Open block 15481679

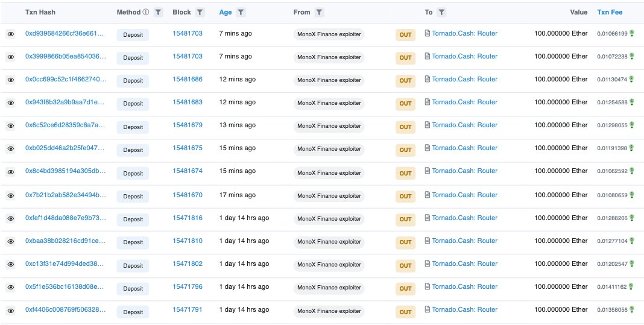(188, 125)
